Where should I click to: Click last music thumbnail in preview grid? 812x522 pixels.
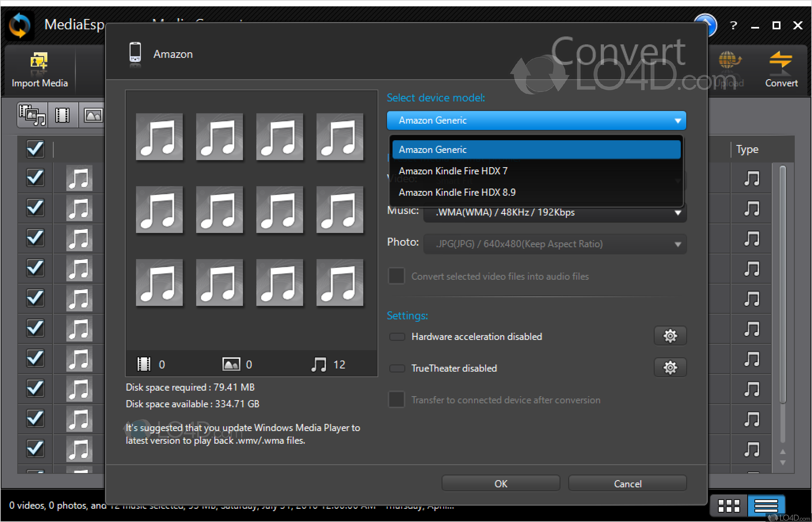tap(339, 282)
